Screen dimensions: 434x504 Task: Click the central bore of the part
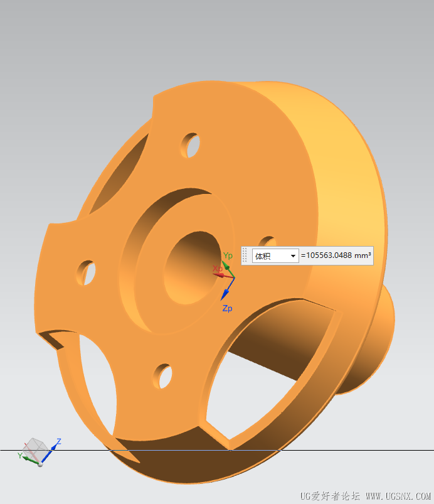(x=193, y=268)
